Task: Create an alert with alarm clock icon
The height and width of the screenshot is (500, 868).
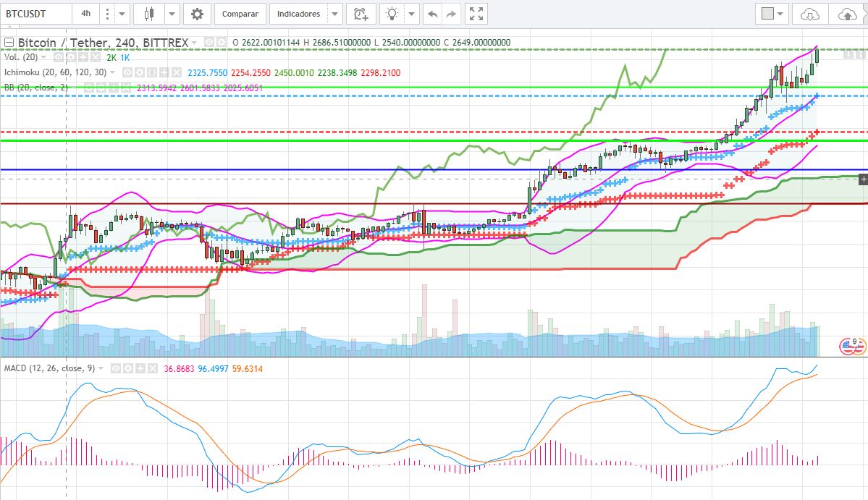Action: [361, 14]
